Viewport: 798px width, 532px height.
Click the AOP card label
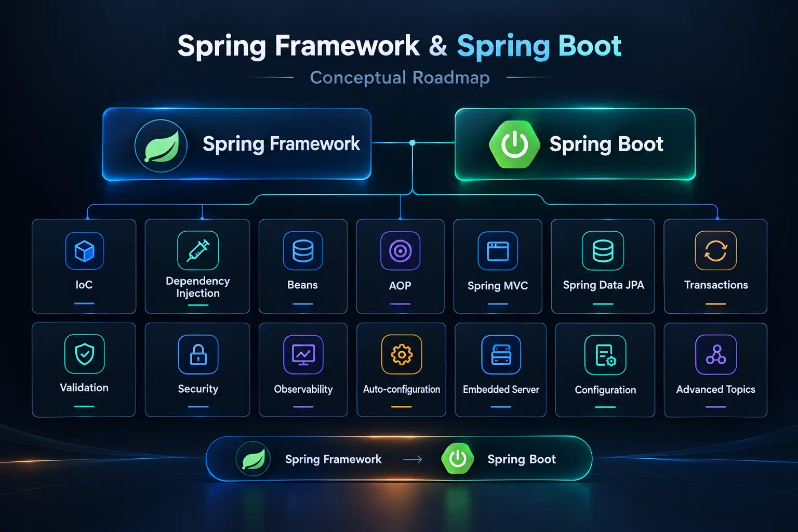click(x=400, y=285)
